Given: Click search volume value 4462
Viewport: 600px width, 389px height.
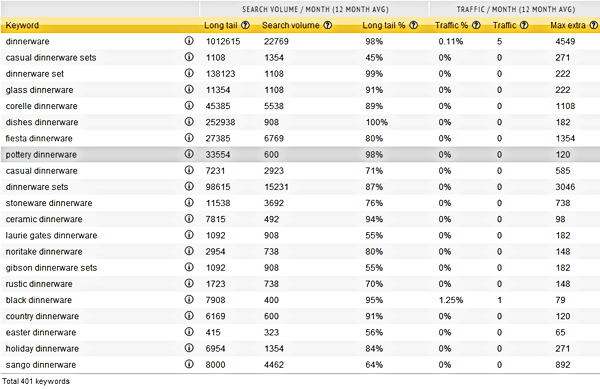Looking at the screenshot, I should point(274,365).
